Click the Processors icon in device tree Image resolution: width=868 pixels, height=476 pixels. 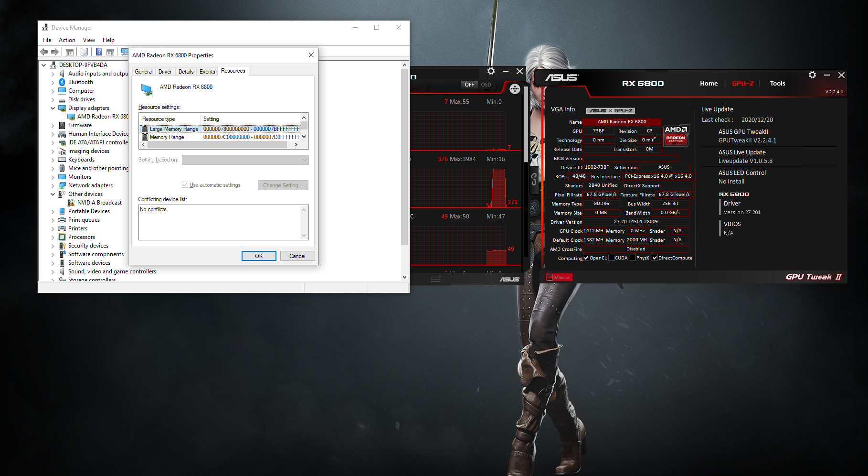(62, 237)
